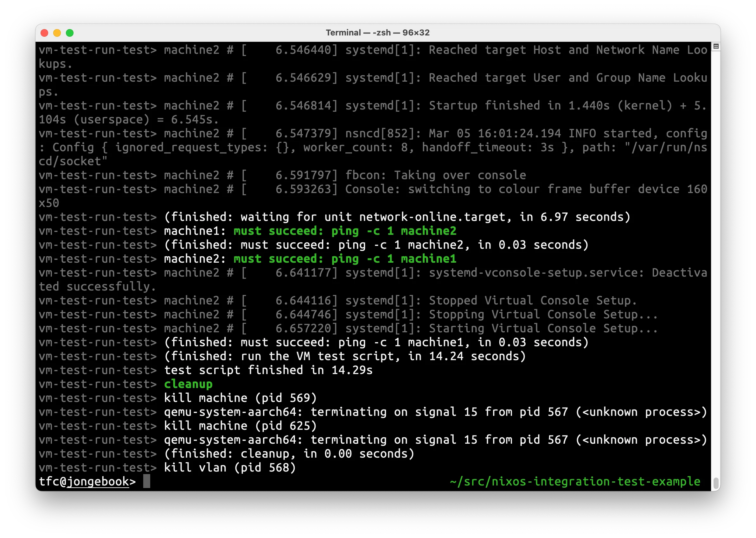Click the path ~/src/nixos-integration-test-example
756x538 pixels.
tap(575, 481)
